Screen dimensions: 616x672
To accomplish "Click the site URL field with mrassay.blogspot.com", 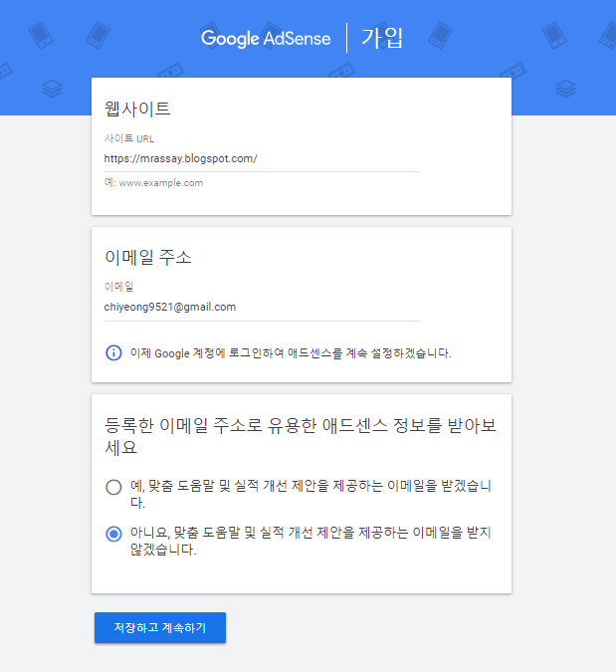I will point(262,159).
